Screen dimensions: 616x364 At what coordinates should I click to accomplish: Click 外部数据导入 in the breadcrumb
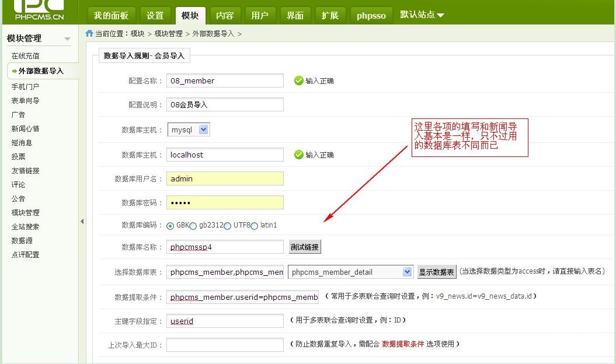pyautogui.click(x=213, y=34)
